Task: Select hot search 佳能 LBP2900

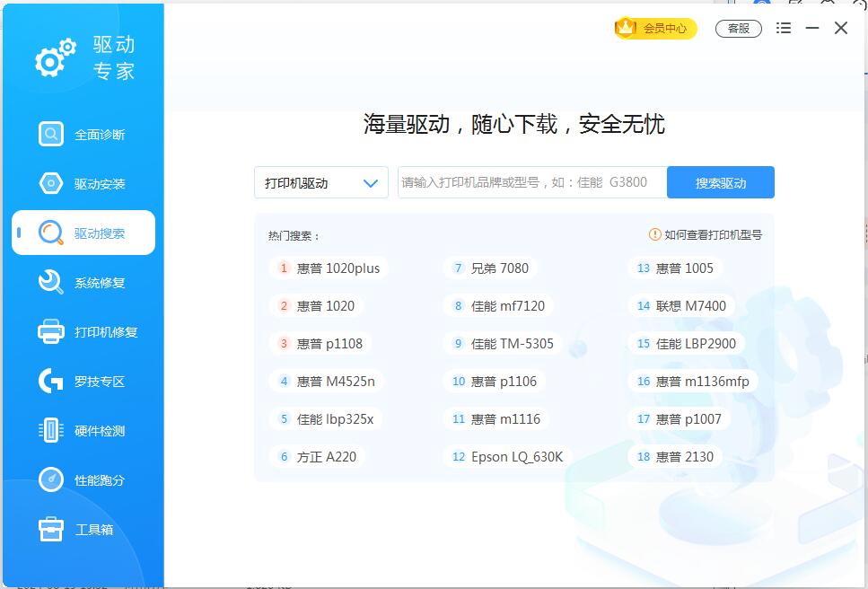Action: coord(687,344)
